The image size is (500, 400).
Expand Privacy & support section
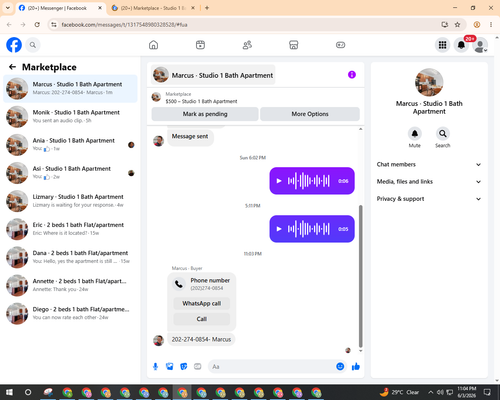(429, 199)
